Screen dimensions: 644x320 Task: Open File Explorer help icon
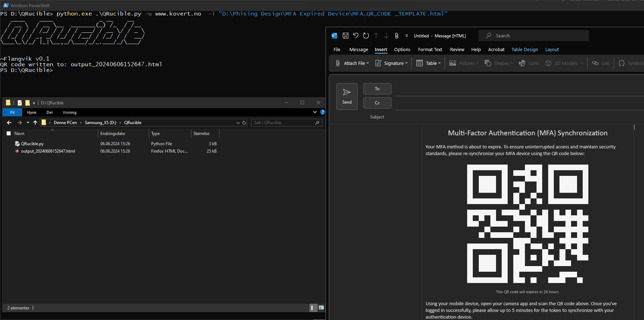pos(322,112)
